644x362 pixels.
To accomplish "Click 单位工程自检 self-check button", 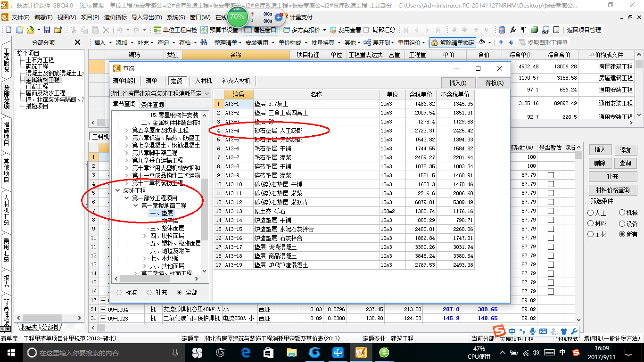I will tap(175, 30).
